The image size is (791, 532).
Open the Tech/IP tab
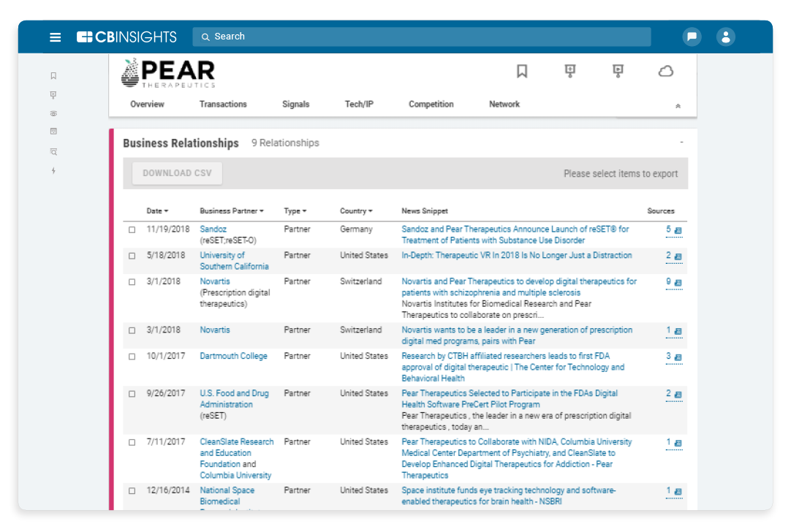point(359,104)
